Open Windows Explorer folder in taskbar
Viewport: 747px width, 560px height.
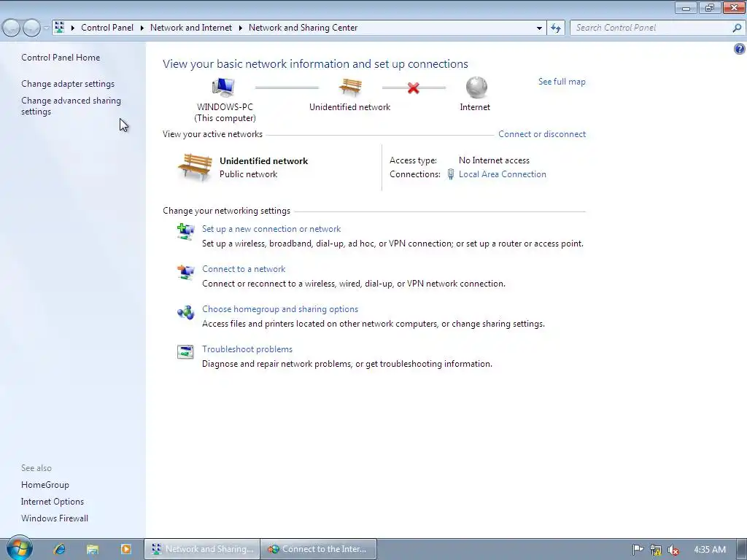(93, 549)
